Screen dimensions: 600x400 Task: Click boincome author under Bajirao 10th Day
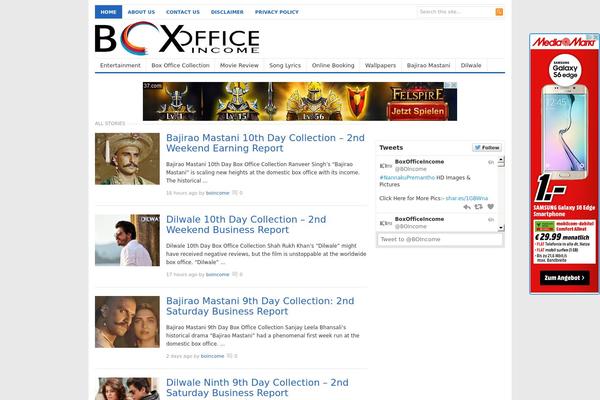pyautogui.click(x=217, y=193)
